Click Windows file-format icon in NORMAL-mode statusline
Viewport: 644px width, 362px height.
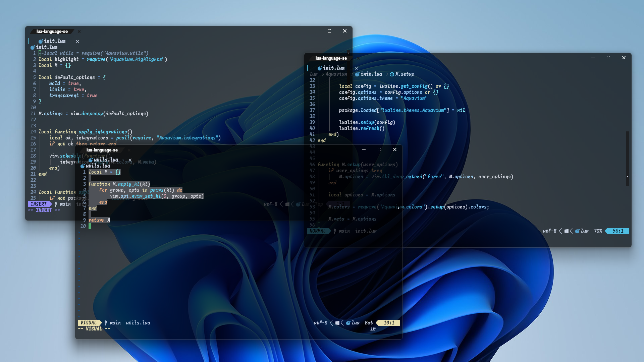tap(566, 231)
